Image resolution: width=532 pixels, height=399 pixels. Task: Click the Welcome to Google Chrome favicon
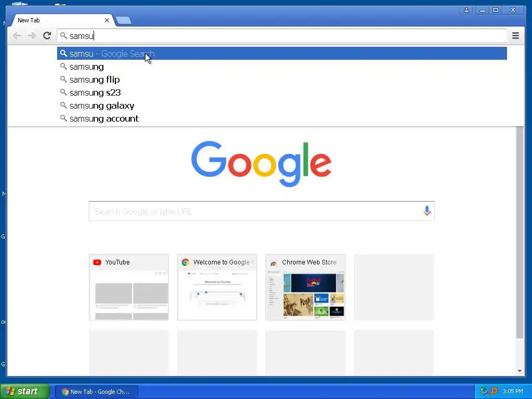point(185,262)
